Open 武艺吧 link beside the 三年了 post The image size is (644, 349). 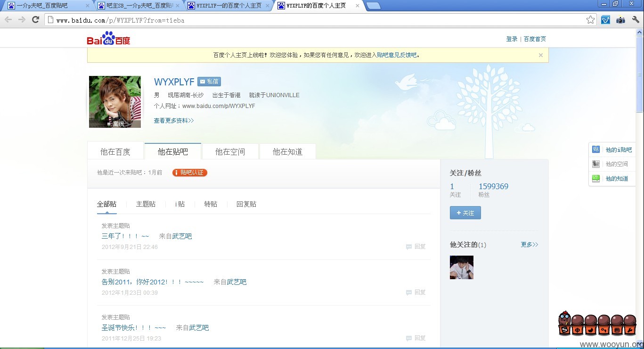182,236
